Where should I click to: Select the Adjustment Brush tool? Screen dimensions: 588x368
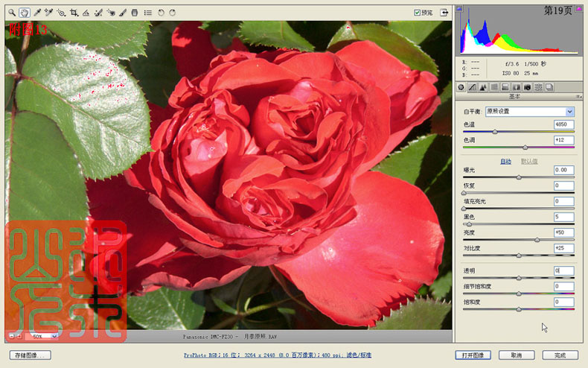pyautogui.click(x=123, y=13)
